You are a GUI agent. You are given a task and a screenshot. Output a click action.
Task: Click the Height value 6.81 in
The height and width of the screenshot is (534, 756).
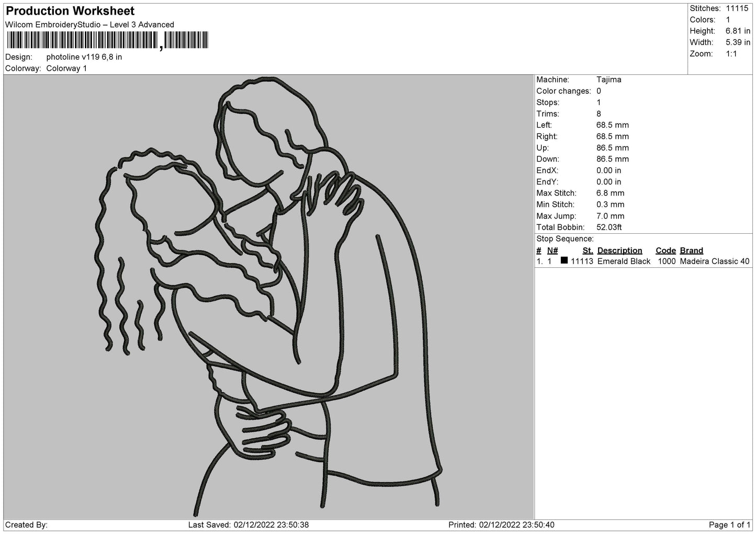point(738,31)
